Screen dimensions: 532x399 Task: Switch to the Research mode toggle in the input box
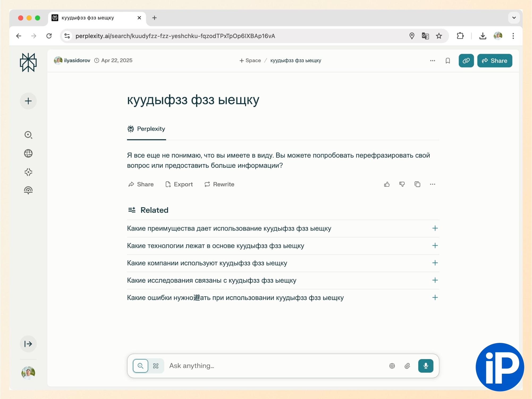tap(156, 366)
